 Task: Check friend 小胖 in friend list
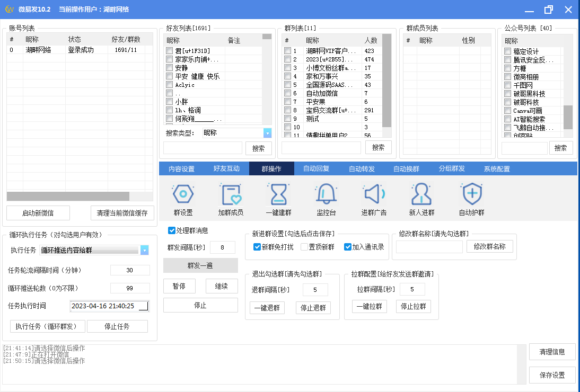[x=170, y=101]
